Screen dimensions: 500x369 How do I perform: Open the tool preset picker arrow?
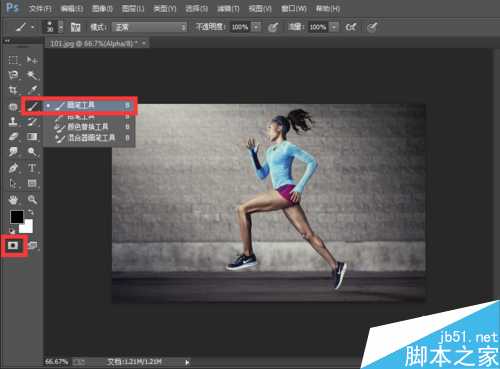(x=33, y=27)
